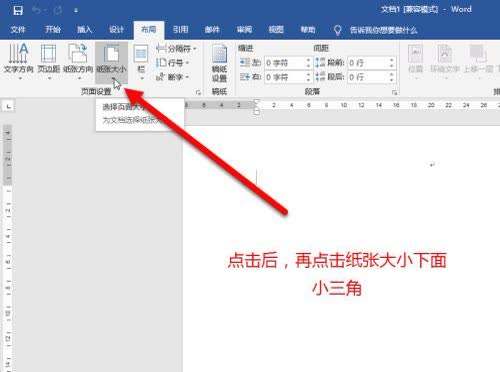Viewport: 500px width, 372px height.
Task: Click the 告诉我你想要做什么 search box
Action: click(x=383, y=30)
